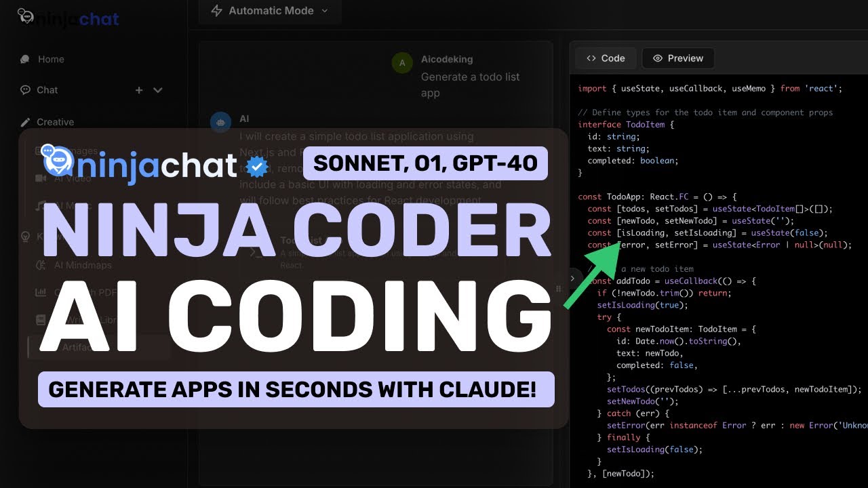The width and height of the screenshot is (868, 488).
Task: Click the green Aicodeking user avatar
Action: pos(402,62)
